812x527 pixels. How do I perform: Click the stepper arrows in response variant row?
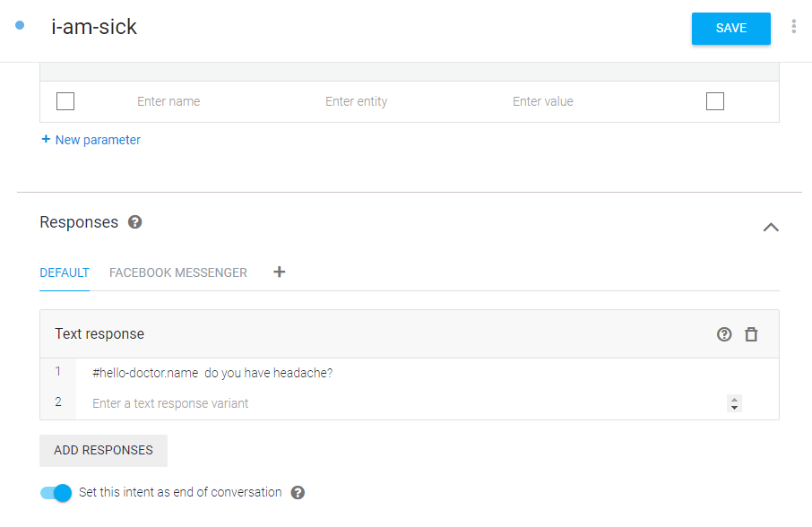(734, 403)
